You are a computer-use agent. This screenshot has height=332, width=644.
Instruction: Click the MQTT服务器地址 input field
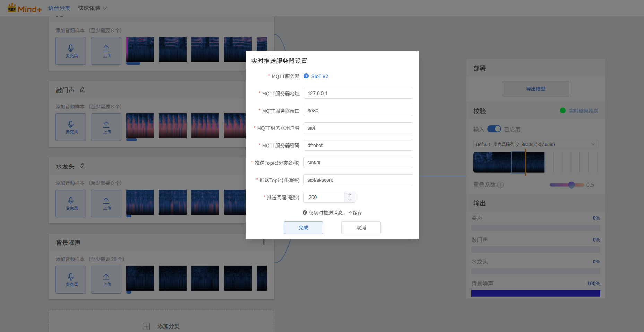click(358, 93)
